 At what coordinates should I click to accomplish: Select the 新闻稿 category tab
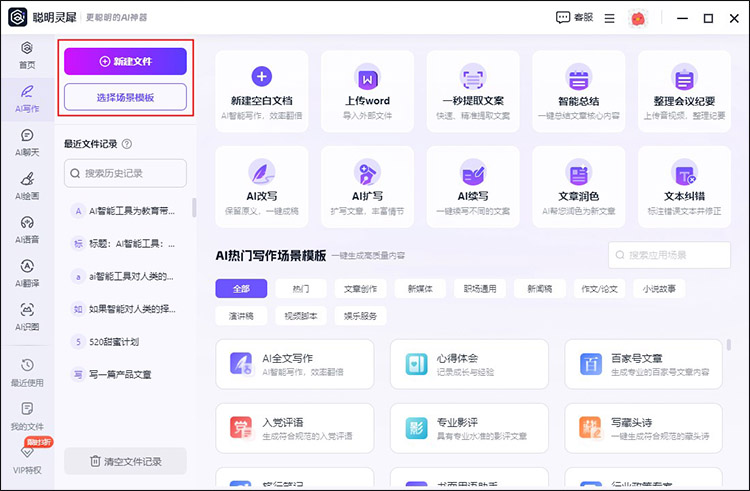tap(540, 288)
